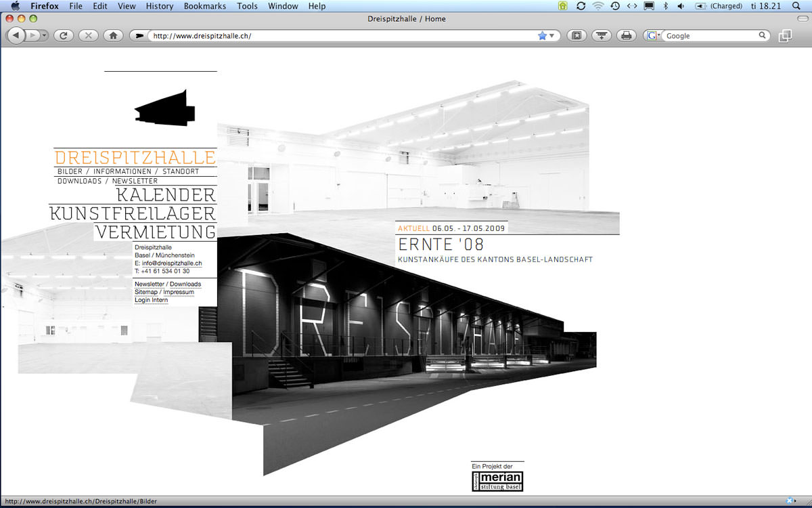Viewport: 812px width, 508px height.
Task: Click the AKTUELL 06.05. - 17.05.2009 date line
Action: (451, 228)
